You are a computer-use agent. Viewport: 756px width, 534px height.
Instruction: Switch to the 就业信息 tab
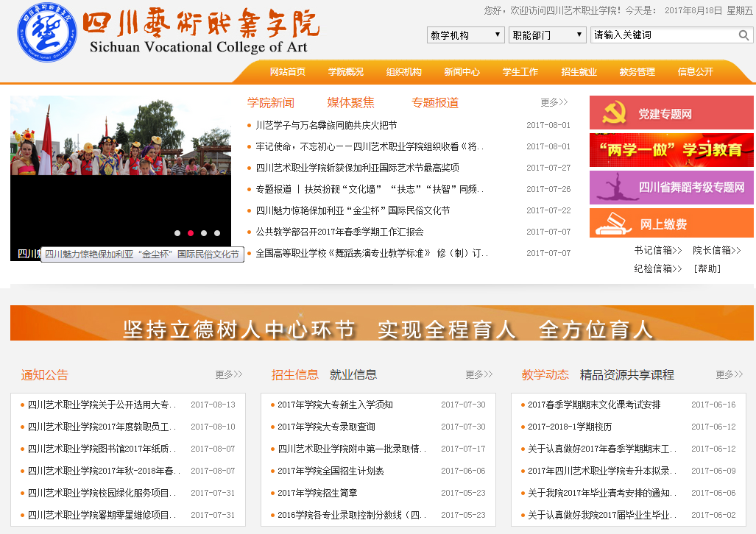click(x=353, y=374)
